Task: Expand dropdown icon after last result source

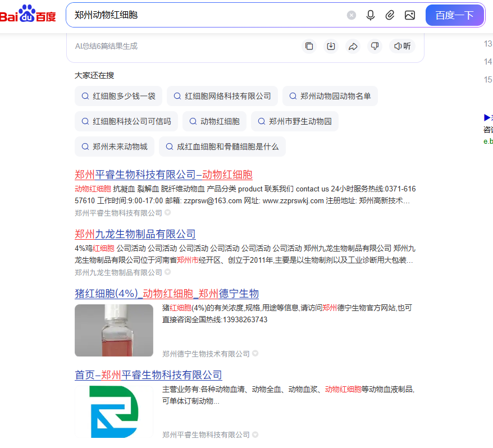Action: [255, 435]
